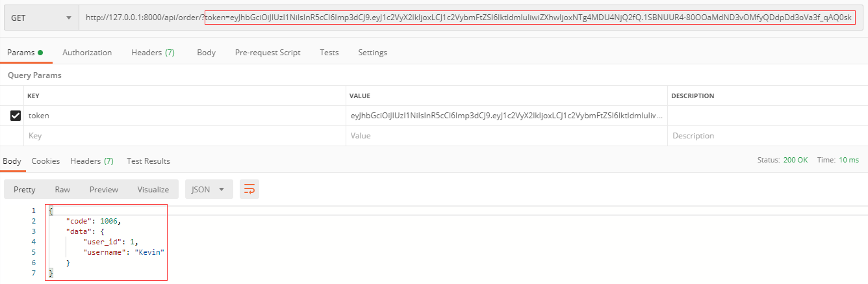Open the GET method dropdown
868x284 pixels.
(40, 18)
